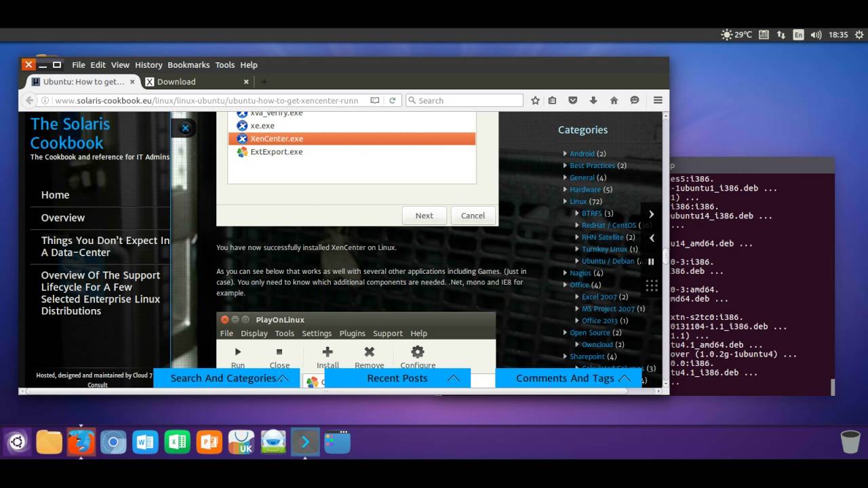Click the keyboard language En indicator
868x488 pixels.
pyautogui.click(x=798, y=35)
